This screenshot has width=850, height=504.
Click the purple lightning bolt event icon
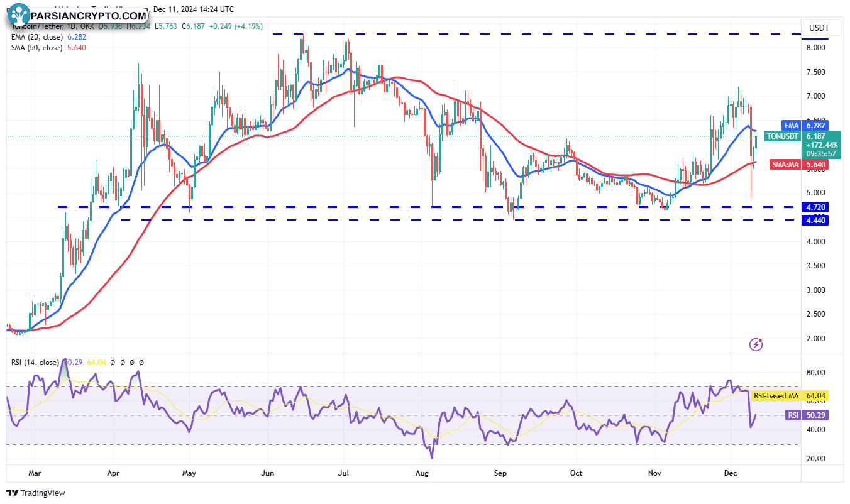(756, 344)
